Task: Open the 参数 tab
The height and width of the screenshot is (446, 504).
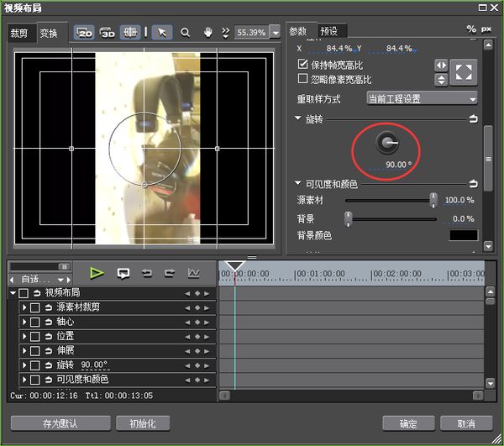Action: pos(299,31)
